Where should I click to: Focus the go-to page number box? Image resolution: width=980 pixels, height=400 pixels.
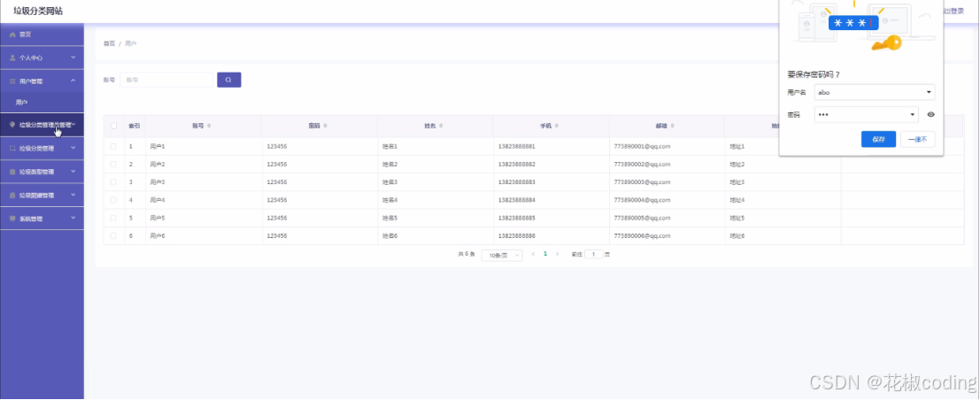[x=594, y=254]
